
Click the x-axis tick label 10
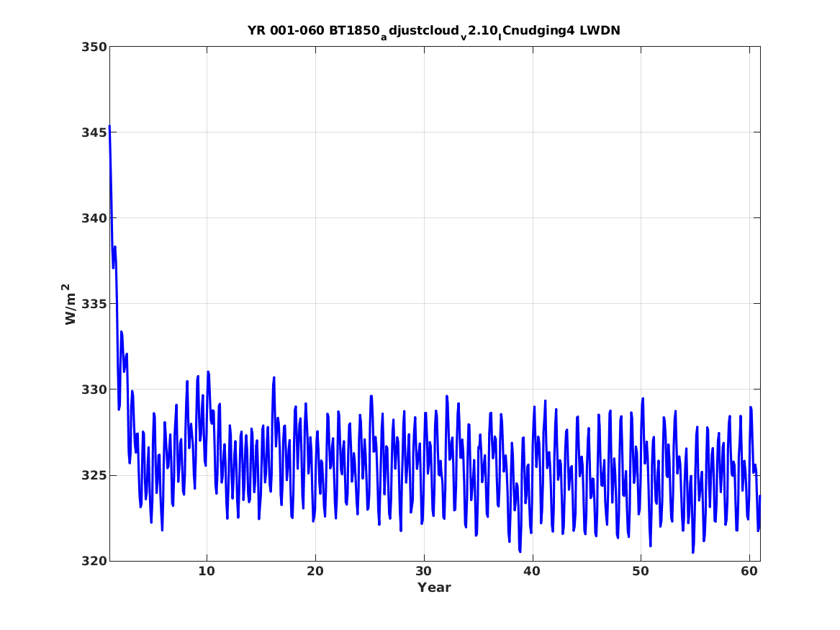tap(207, 572)
